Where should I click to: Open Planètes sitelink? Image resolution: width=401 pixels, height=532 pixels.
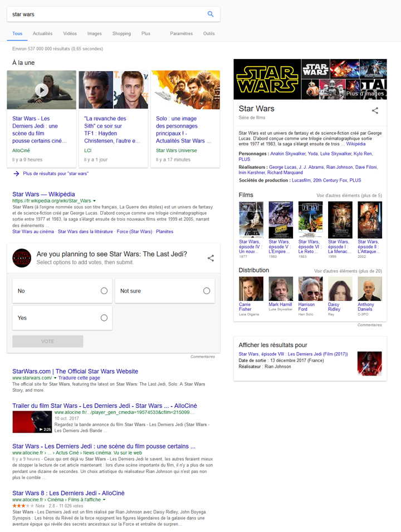coord(164,231)
